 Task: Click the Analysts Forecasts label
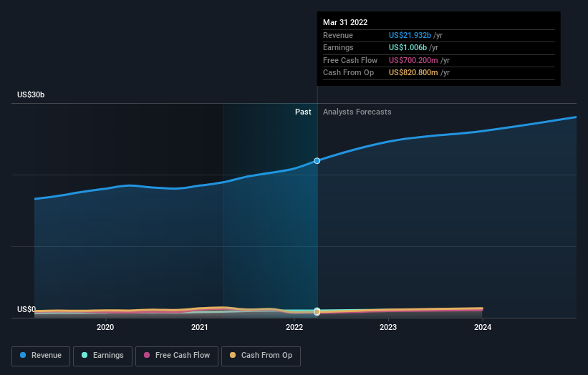point(357,112)
